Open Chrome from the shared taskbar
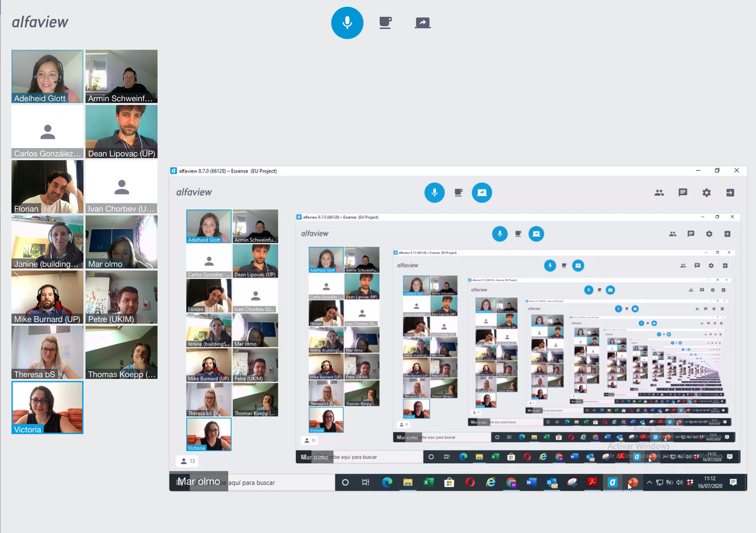 512,483
